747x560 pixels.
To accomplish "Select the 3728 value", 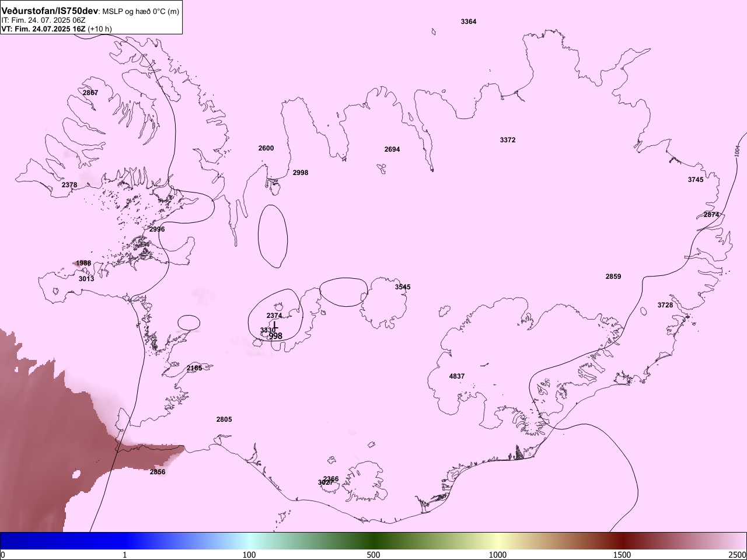I will (x=665, y=305).
